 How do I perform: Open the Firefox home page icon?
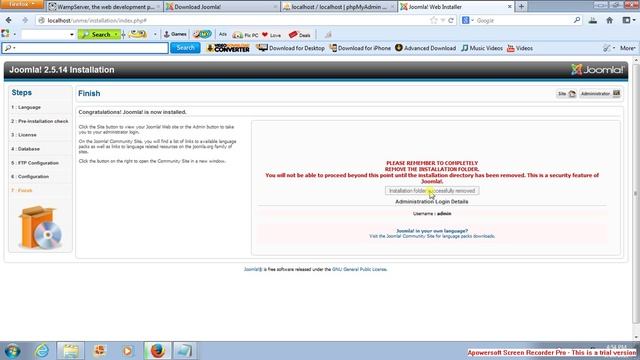click(x=609, y=20)
